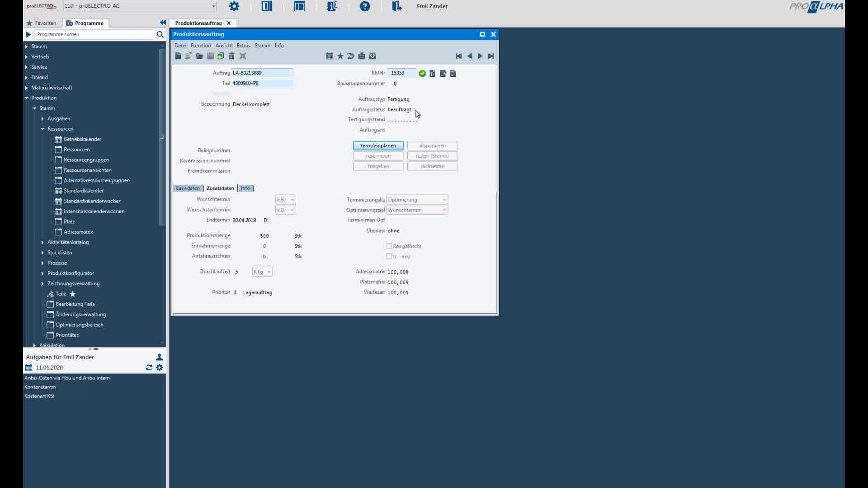
Task: Click into the Auftrag field LA-80213089
Action: (x=262, y=73)
